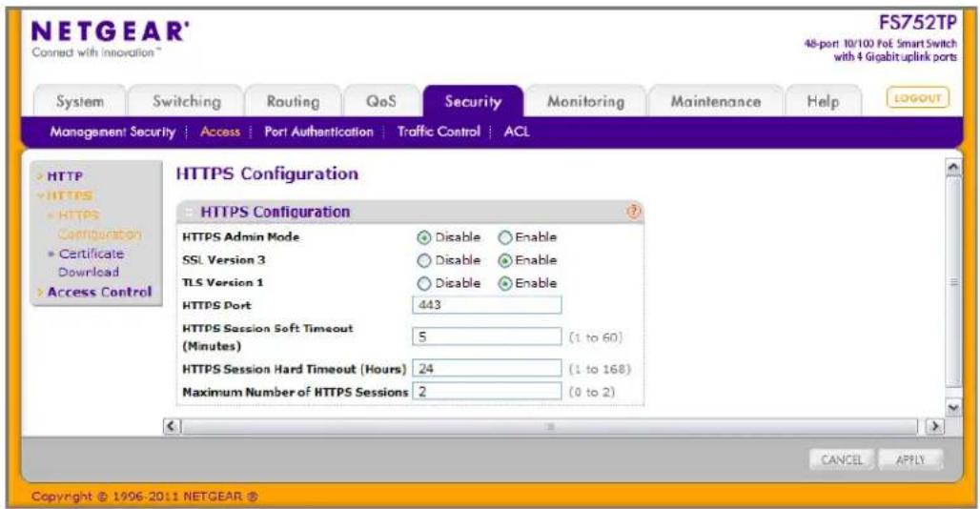Click the "(0 to 2)" range hint

point(592,392)
